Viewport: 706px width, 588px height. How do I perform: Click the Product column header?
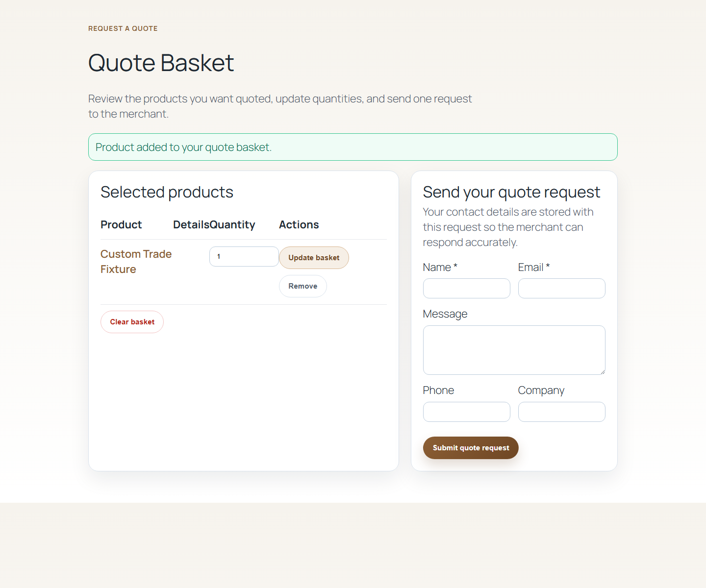[121, 224]
